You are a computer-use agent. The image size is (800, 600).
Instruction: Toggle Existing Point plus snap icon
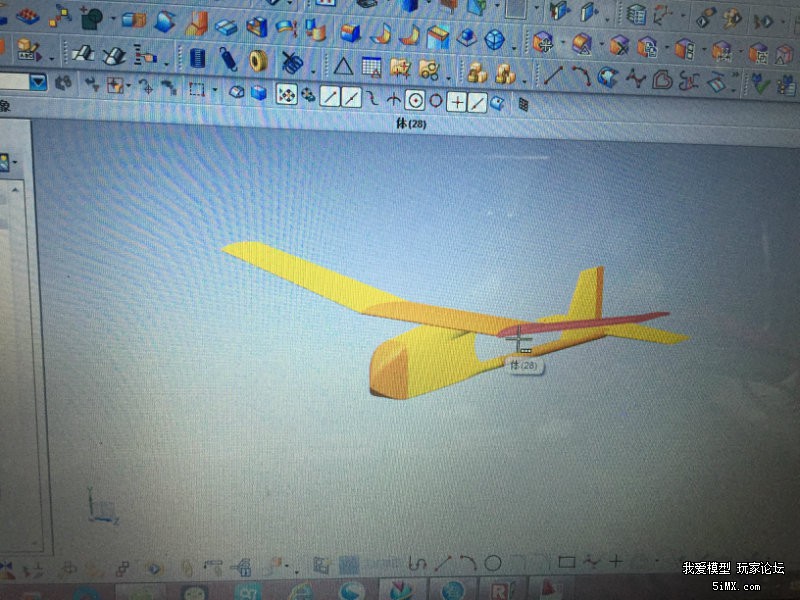[x=457, y=103]
